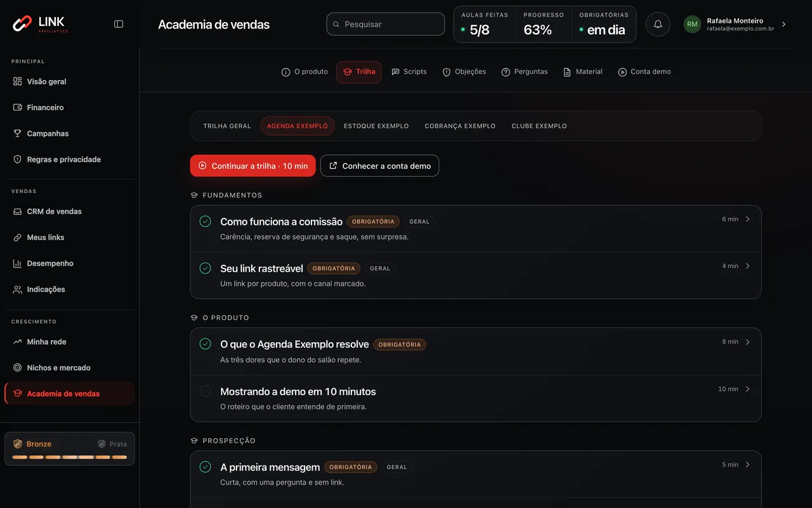Open Indicações page
Viewport: 812px width, 508px height.
tap(70, 290)
